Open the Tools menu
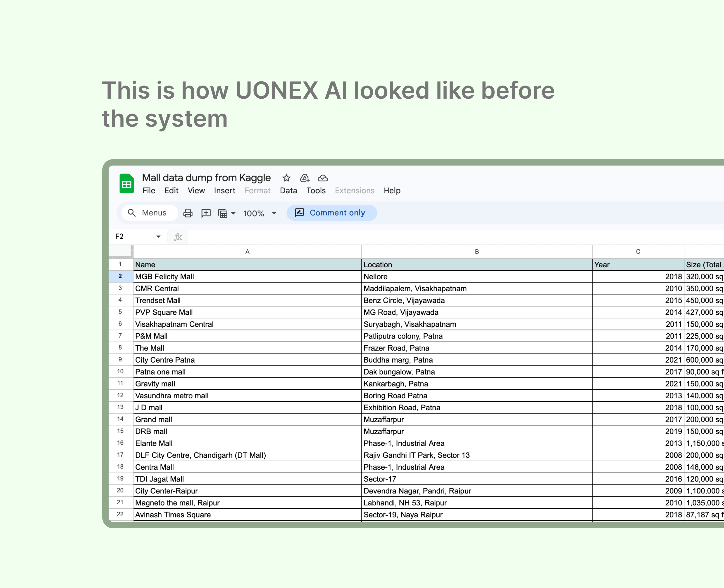The width and height of the screenshot is (724, 588). pos(316,191)
